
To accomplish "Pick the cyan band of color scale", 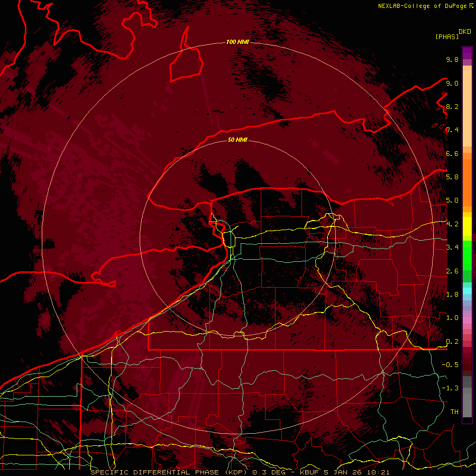I will 467,291.
